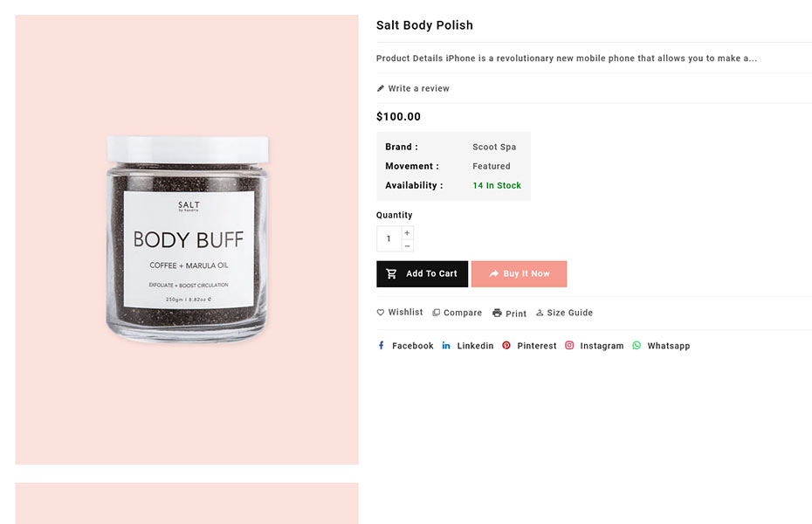Click the Wishlist heart icon
This screenshot has height=524, width=812.
coord(381,313)
